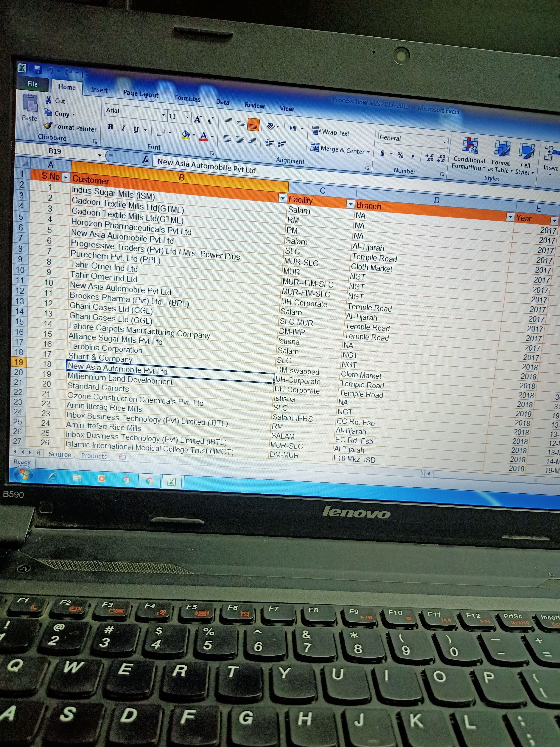Open the font size 11 dropdown
The image size is (560, 747).
coord(187,117)
